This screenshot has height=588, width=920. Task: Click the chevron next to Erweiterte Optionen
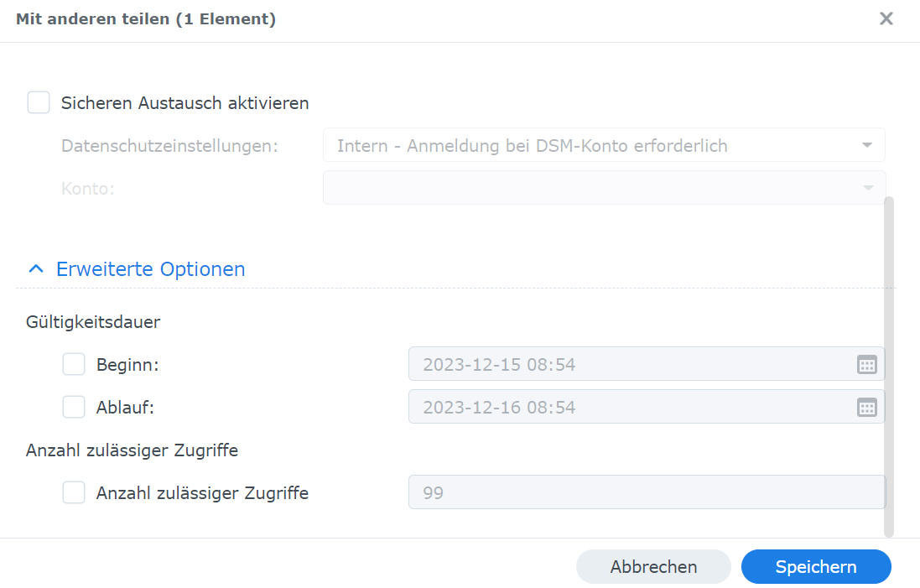pyautogui.click(x=36, y=269)
